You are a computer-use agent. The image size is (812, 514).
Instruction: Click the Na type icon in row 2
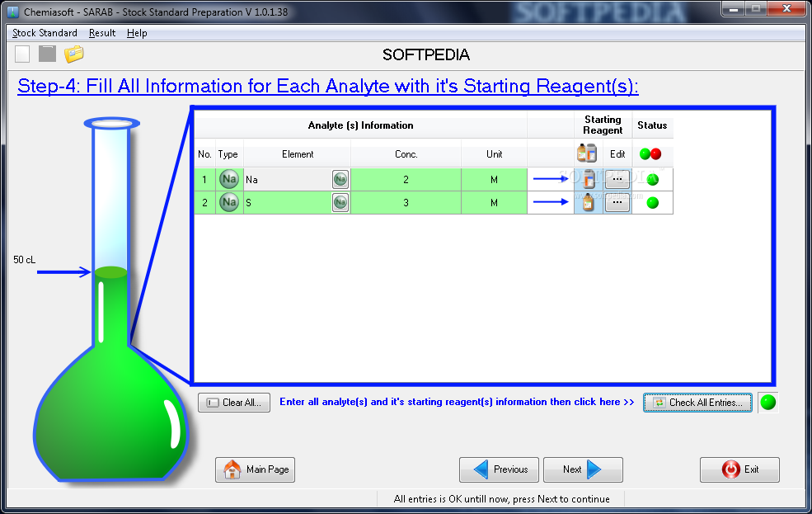[229, 202]
